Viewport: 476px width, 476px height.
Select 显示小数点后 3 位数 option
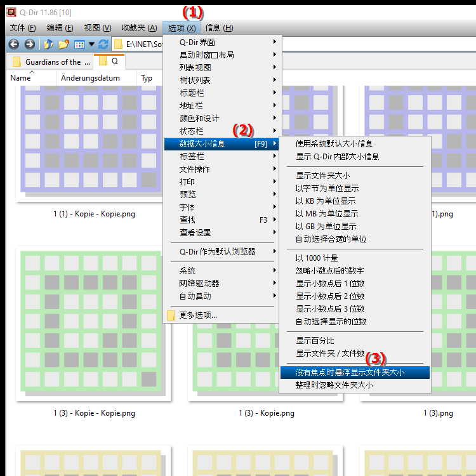355,309
